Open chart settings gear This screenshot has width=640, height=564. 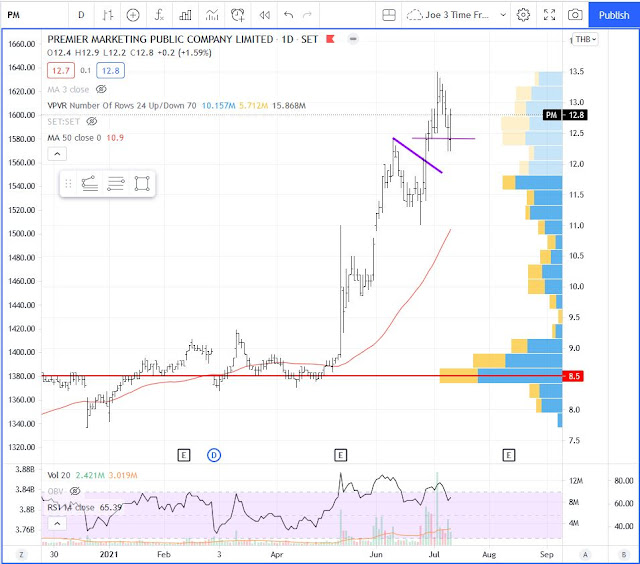click(523, 15)
